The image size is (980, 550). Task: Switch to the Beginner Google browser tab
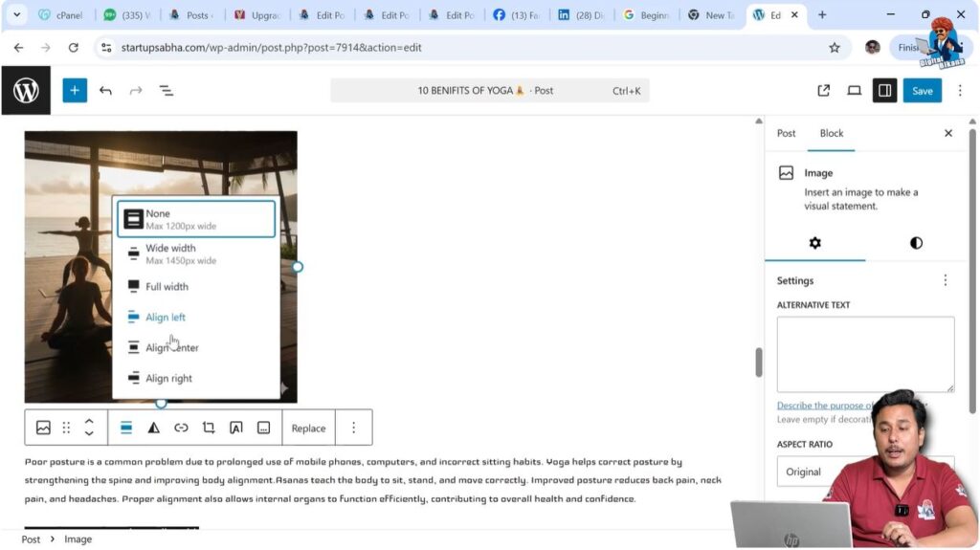tap(647, 15)
